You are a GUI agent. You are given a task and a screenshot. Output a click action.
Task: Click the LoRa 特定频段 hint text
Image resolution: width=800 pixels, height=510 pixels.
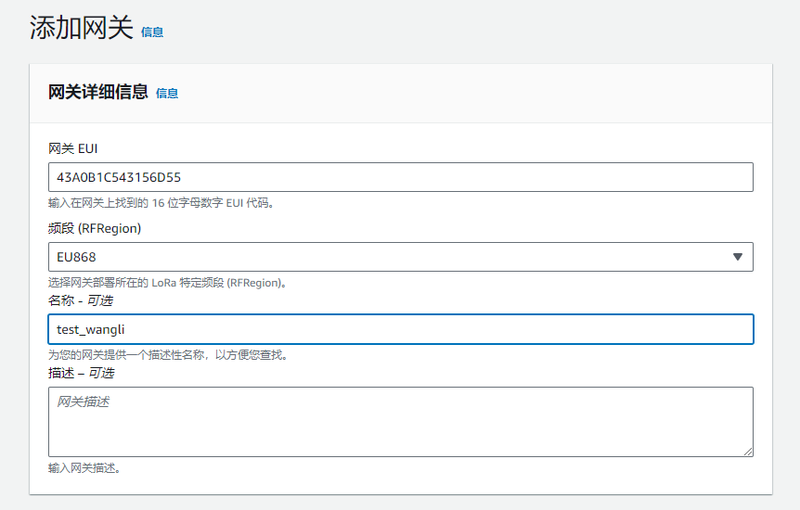168,283
